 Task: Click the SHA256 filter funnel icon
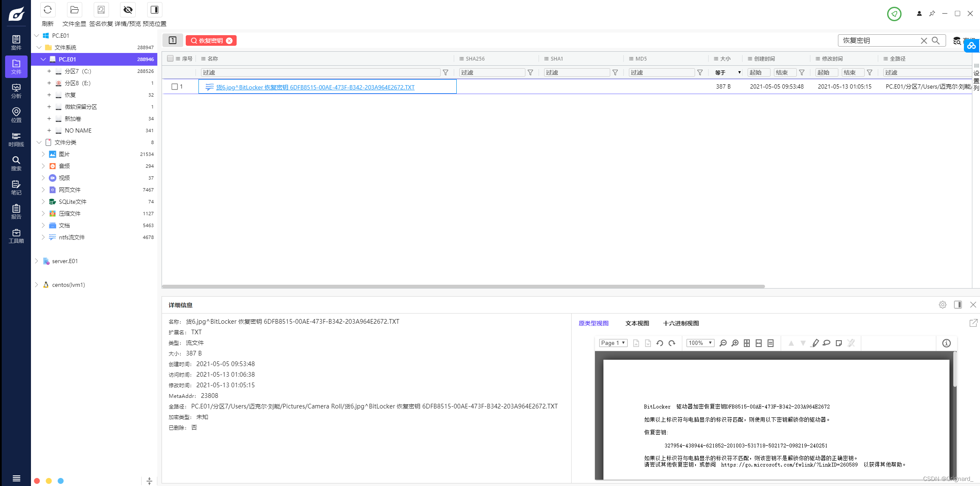click(x=530, y=72)
